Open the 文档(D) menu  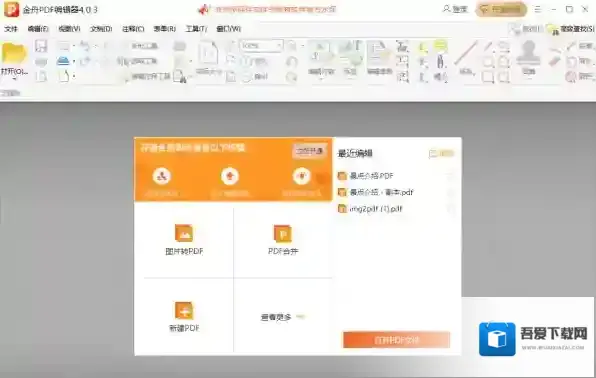(x=101, y=29)
